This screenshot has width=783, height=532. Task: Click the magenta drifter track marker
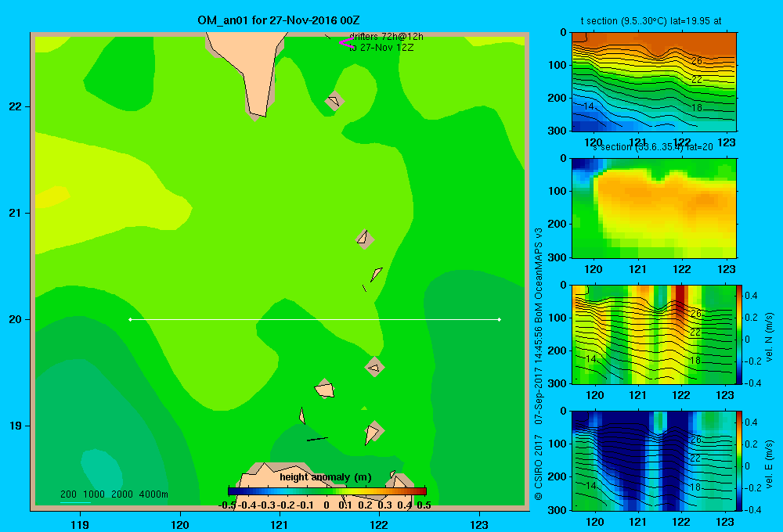[345, 43]
